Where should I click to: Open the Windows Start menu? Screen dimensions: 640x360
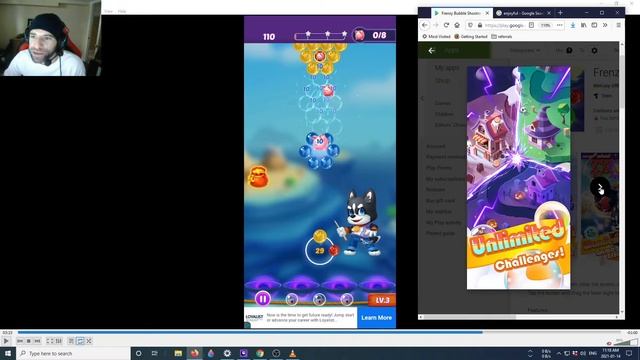[x=8, y=353]
